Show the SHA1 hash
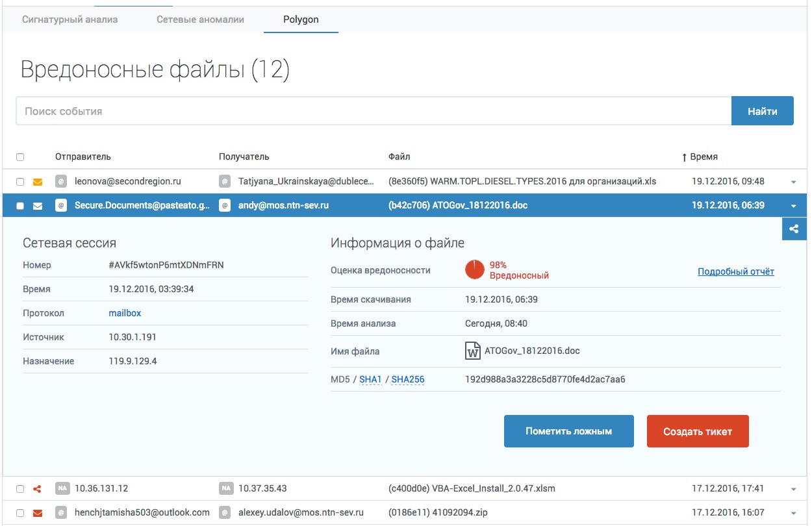Viewport: 812px width, 526px height. point(370,379)
